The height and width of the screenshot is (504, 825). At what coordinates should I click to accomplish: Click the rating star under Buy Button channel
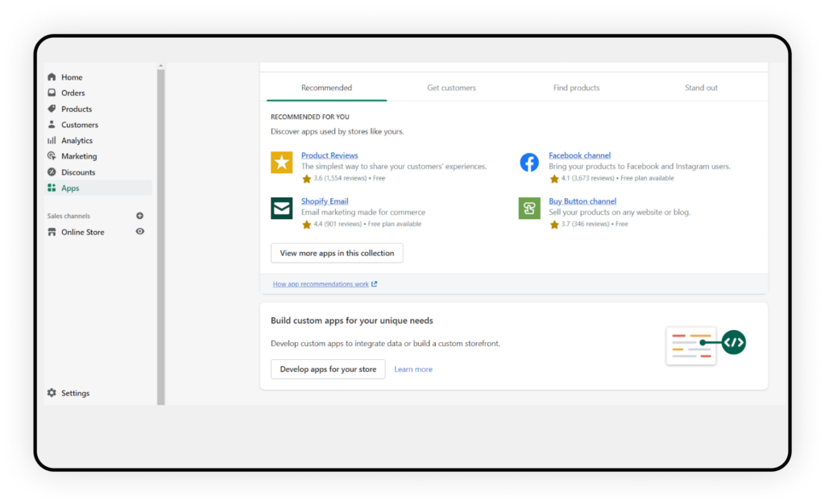[554, 225]
